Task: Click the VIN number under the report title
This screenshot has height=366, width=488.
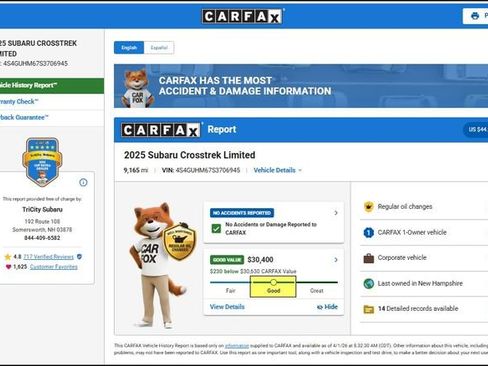Action: (208, 170)
